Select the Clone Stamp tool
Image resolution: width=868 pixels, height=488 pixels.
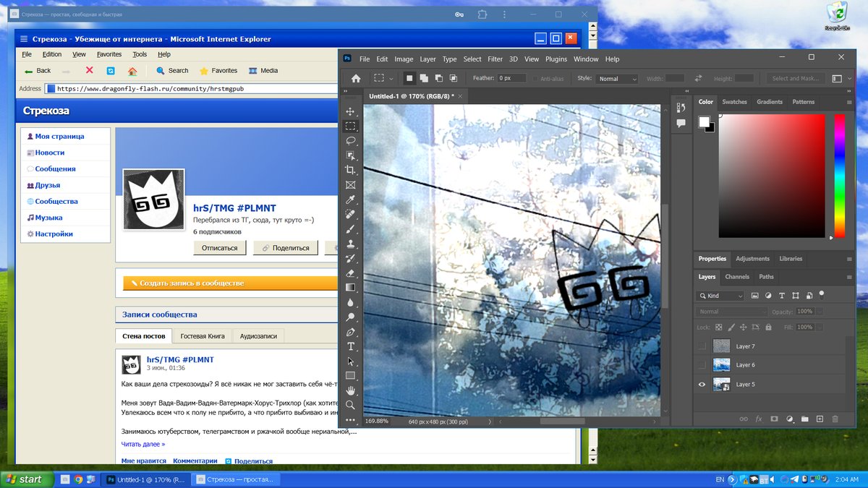click(351, 244)
